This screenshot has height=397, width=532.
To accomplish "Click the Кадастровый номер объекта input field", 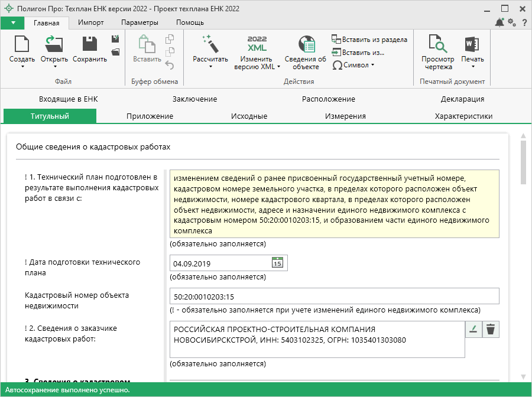I will point(334,296).
